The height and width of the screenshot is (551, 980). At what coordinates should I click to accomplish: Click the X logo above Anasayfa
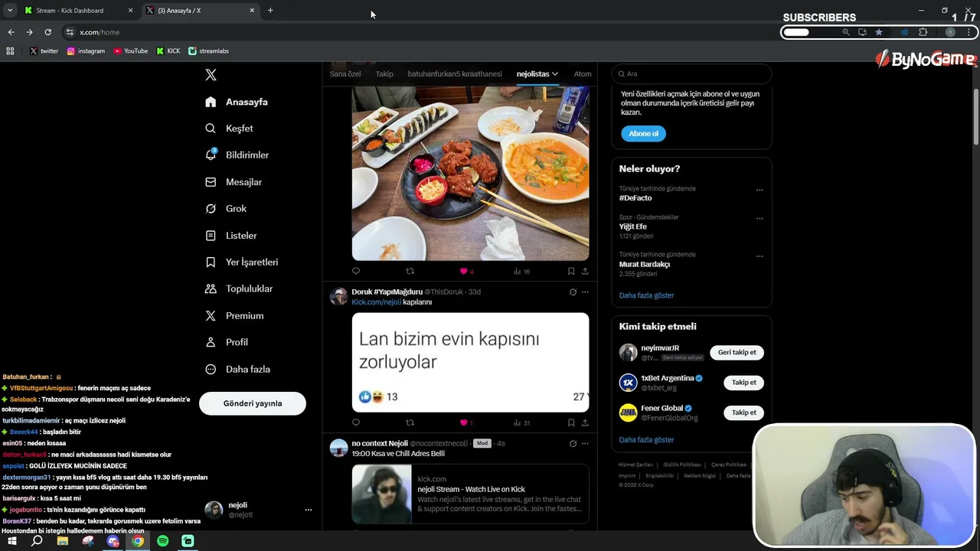(211, 75)
